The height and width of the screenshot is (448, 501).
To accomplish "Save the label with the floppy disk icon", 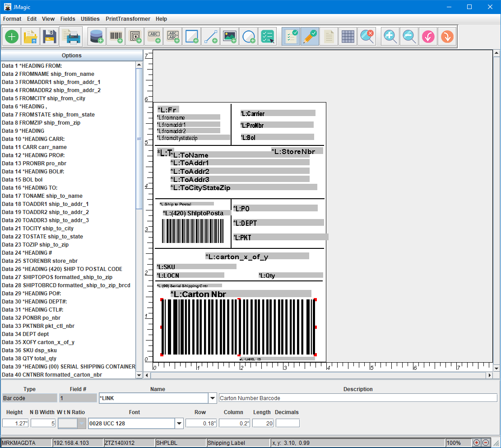I will [x=50, y=37].
